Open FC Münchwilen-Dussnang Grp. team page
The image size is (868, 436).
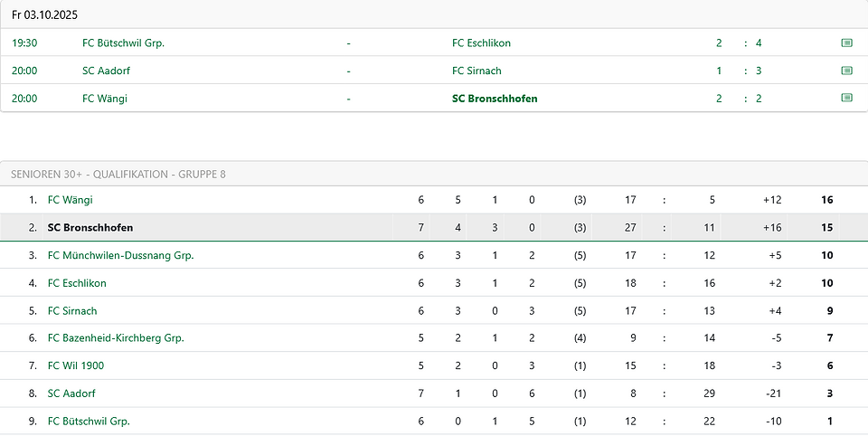(120, 255)
